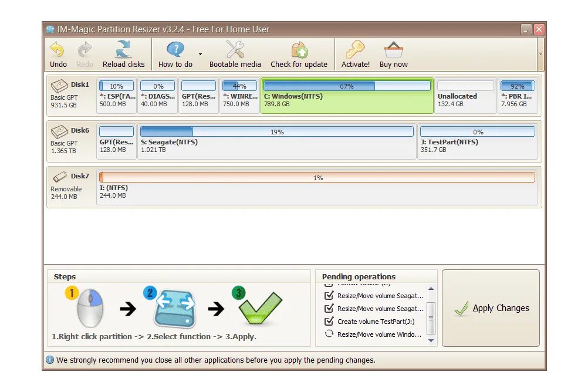Expand the toolbar overflow arrow

click(540, 55)
